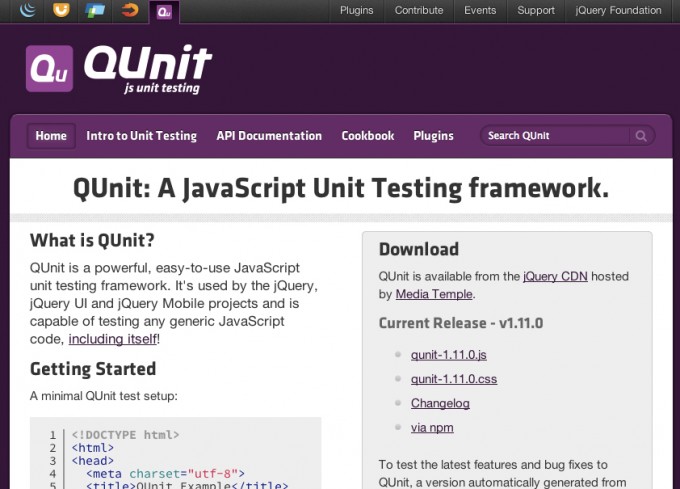Screen dimensions: 680x489
Task: Open the Sizzle project icon
Action: (x=130, y=10)
